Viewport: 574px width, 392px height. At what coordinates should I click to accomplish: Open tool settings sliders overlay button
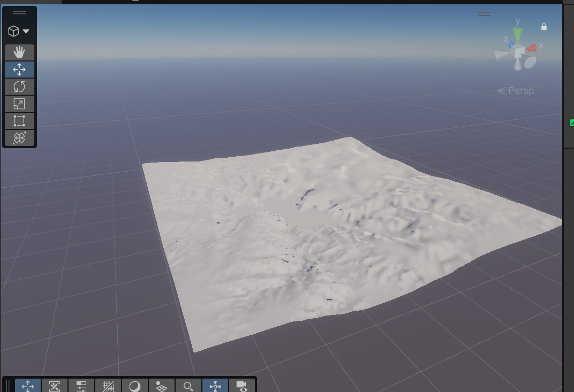[x=81, y=386]
